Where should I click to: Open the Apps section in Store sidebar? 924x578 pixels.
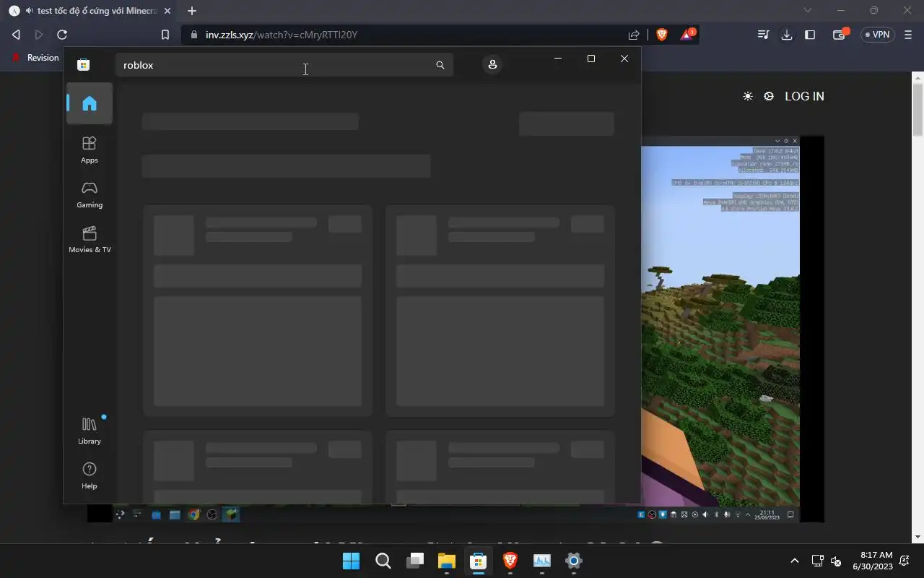(x=90, y=150)
